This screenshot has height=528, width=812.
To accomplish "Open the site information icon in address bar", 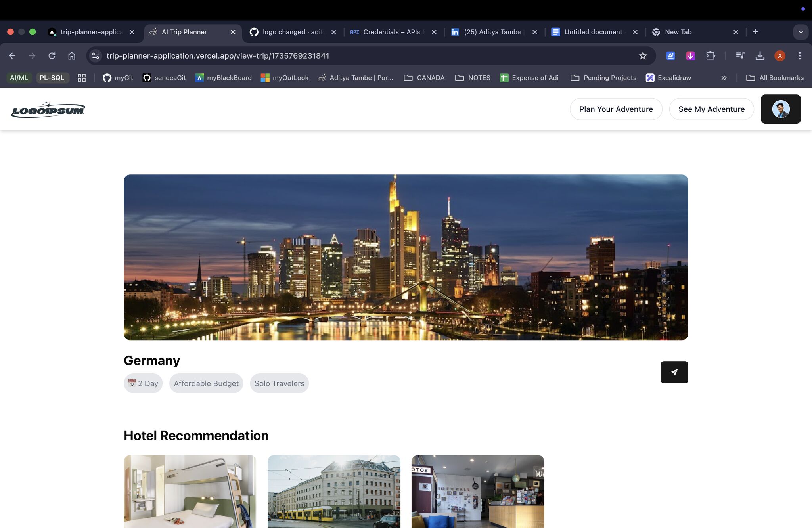I will tap(96, 56).
